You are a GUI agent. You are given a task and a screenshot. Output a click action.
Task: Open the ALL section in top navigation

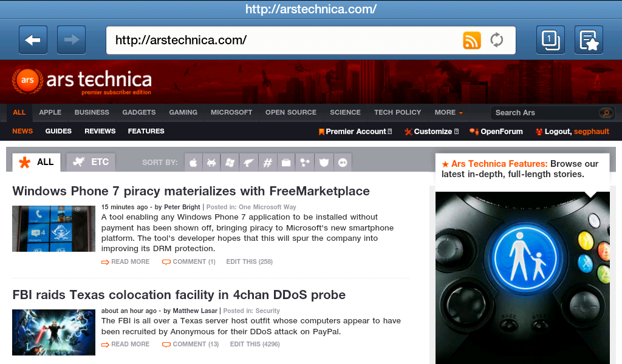click(19, 112)
